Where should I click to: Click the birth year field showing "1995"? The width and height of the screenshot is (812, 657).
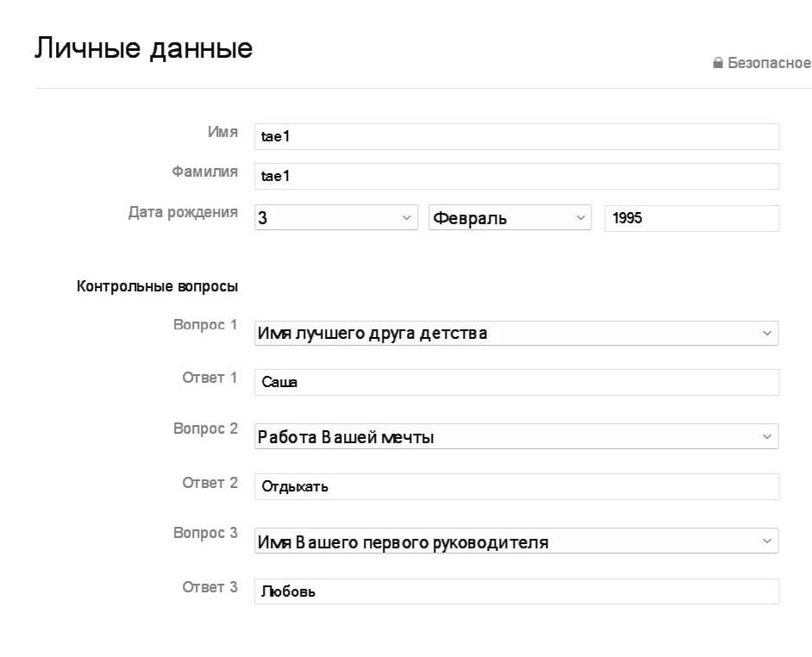point(690,218)
